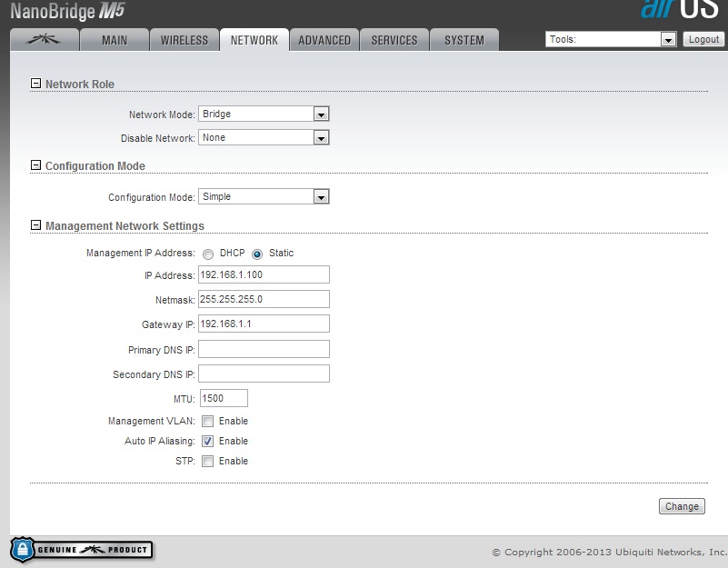
Task: Open the Ubiquiti logo tab
Action: coord(45,40)
